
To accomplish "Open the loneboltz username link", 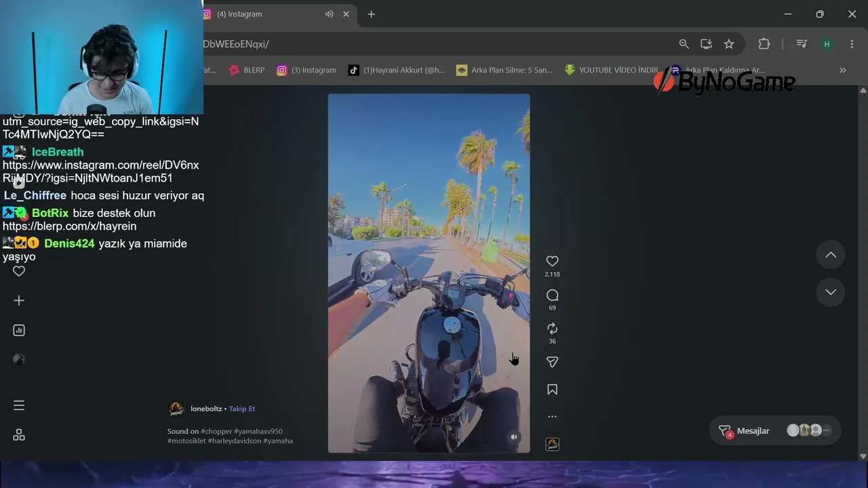I will pyautogui.click(x=206, y=409).
